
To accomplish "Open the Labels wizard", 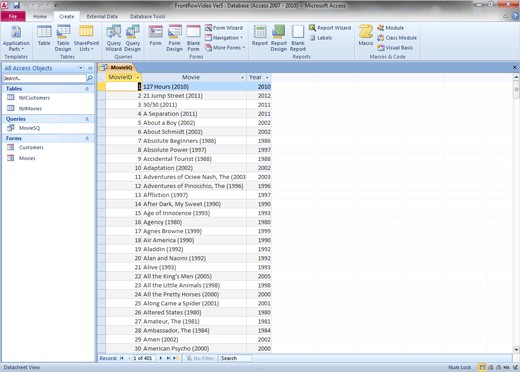I will 321,38.
